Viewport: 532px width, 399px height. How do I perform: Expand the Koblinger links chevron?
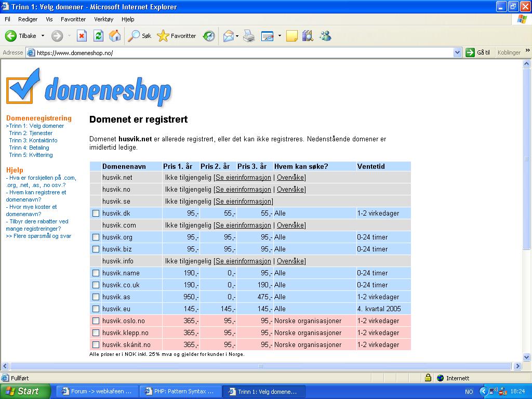[x=528, y=50]
